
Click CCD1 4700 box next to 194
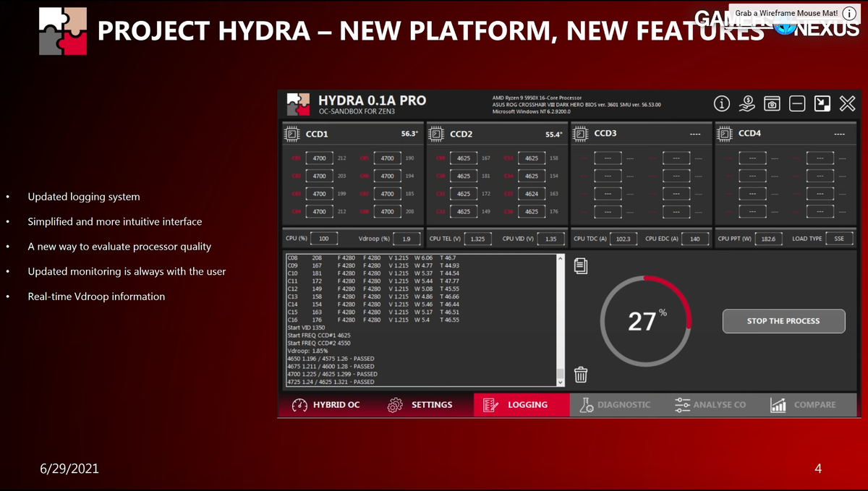pos(388,176)
